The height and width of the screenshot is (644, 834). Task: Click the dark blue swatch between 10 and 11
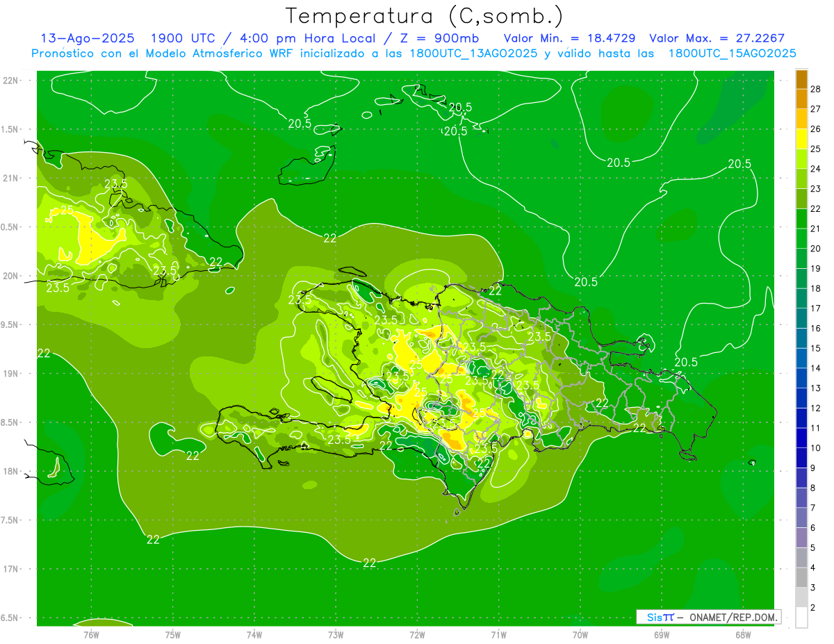tap(801, 438)
